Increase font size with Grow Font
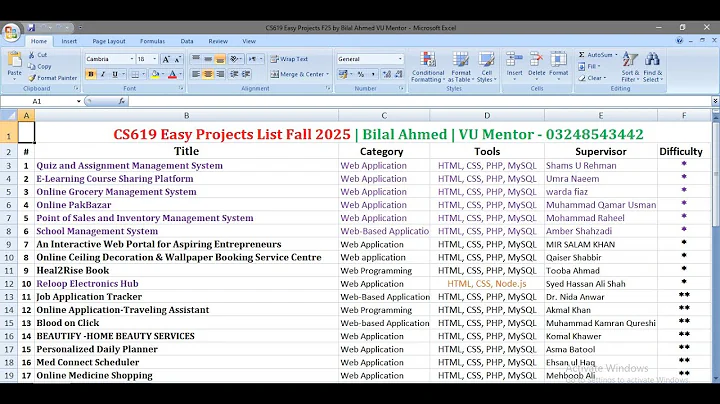This screenshot has width=720, height=404. 166,59
